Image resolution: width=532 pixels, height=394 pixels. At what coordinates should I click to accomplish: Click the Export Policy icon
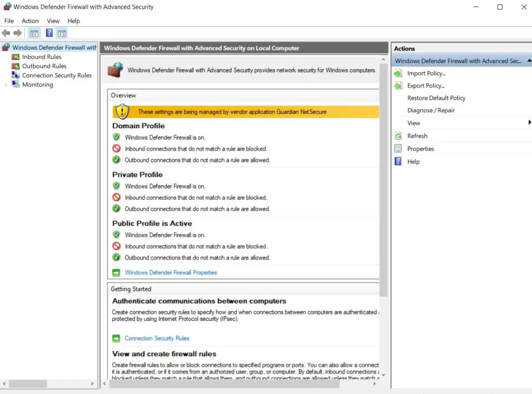pyautogui.click(x=398, y=86)
